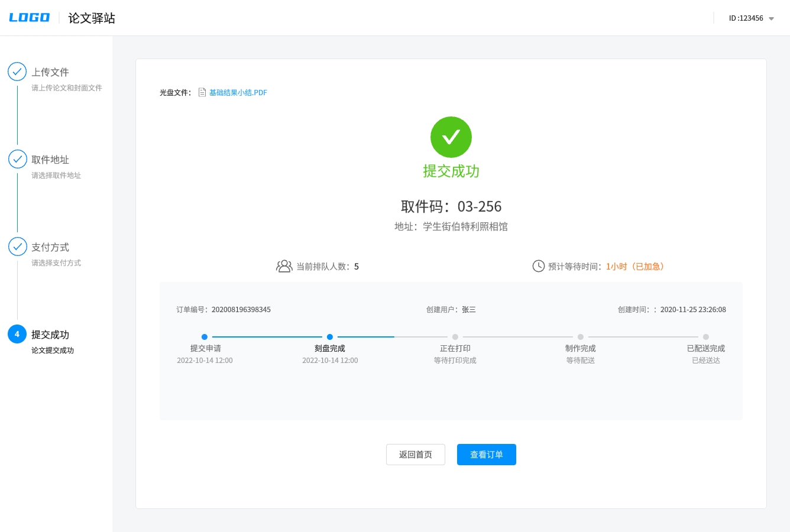790x532 pixels.
Task: Select the 刻盘完成 progress dot
Action: 330,337
